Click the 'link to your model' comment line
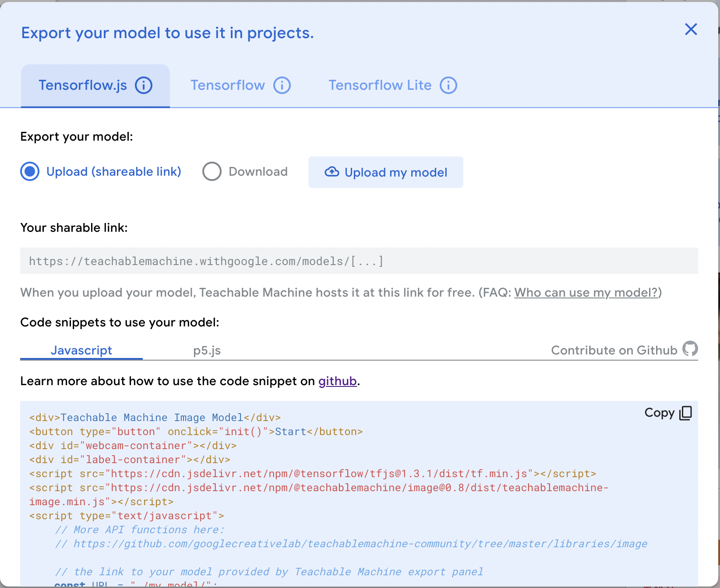The height and width of the screenshot is (588, 720). click(x=269, y=572)
